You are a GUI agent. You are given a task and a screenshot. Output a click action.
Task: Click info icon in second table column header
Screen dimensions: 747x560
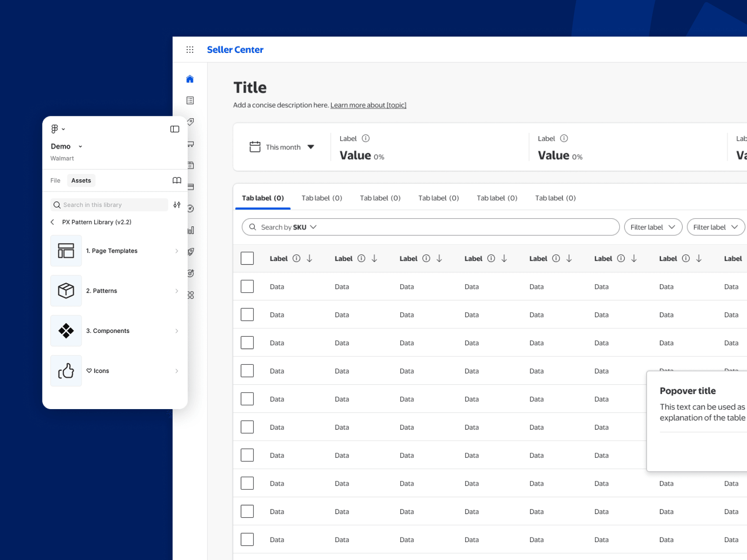[x=361, y=258]
